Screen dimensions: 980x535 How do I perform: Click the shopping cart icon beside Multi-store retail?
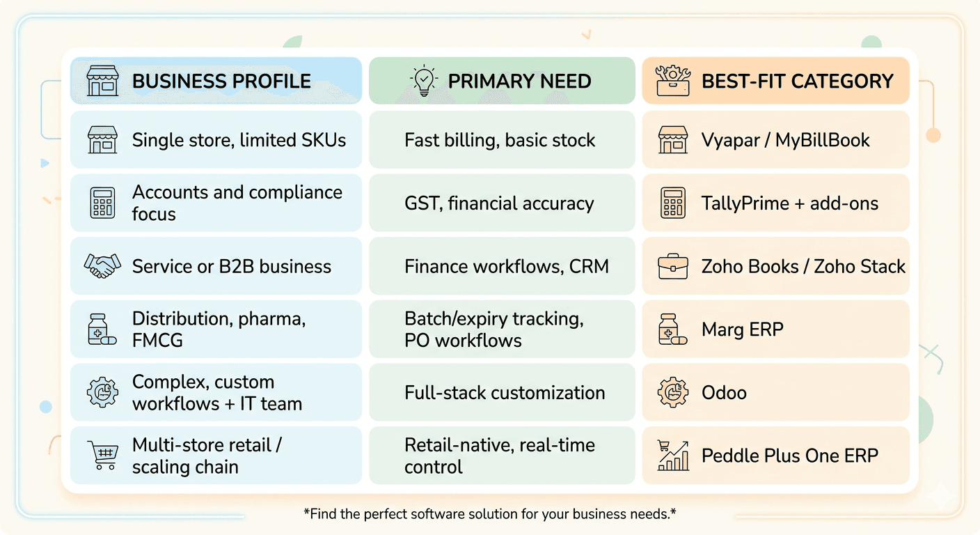point(102,456)
